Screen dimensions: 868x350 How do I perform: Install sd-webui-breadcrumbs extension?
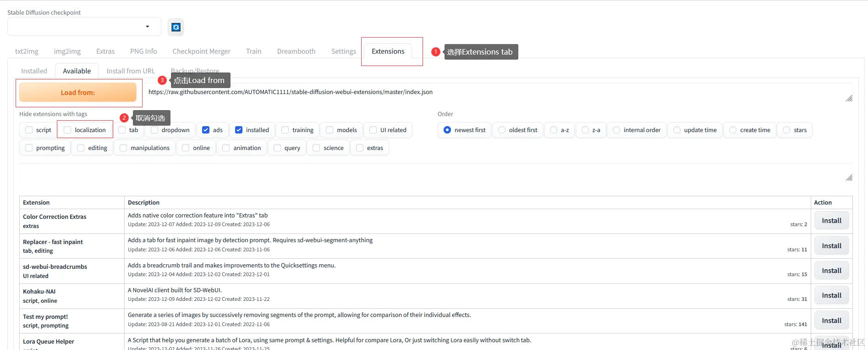(831, 271)
